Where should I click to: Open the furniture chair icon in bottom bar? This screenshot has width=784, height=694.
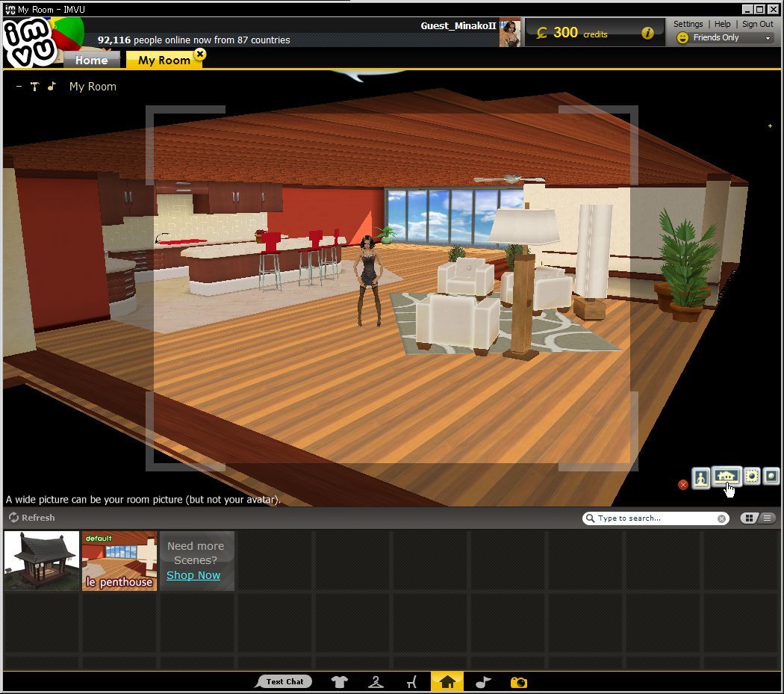click(x=411, y=682)
